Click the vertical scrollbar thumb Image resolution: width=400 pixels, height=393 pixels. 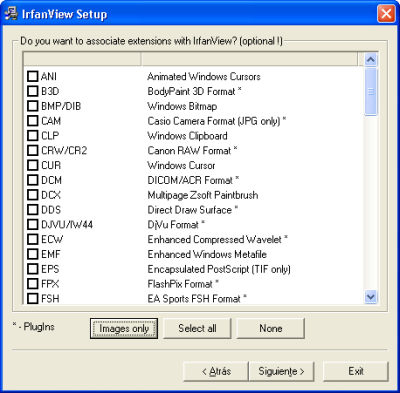click(371, 91)
